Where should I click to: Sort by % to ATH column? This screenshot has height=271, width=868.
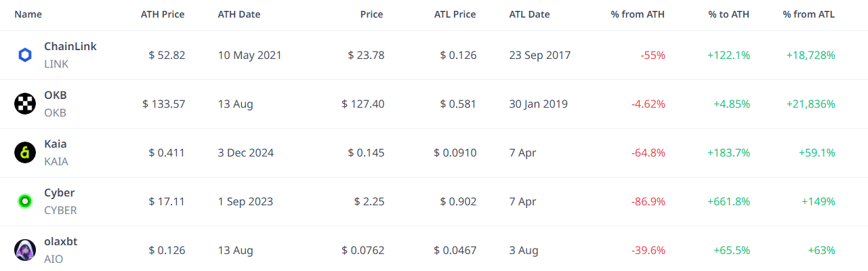coord(729,14)
